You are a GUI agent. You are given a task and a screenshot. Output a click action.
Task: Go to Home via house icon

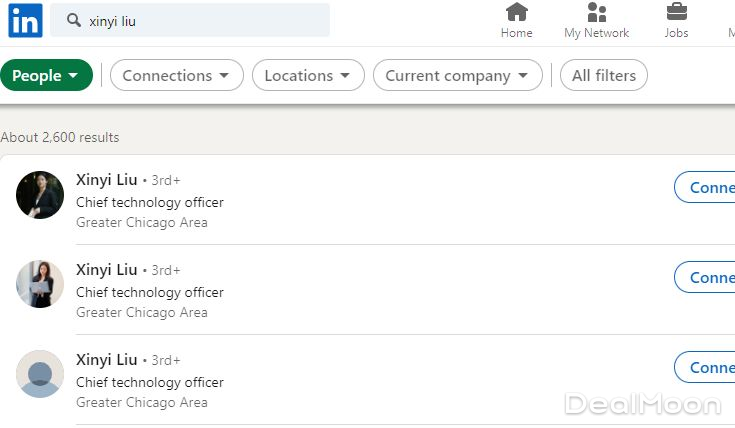click(516, 12)
